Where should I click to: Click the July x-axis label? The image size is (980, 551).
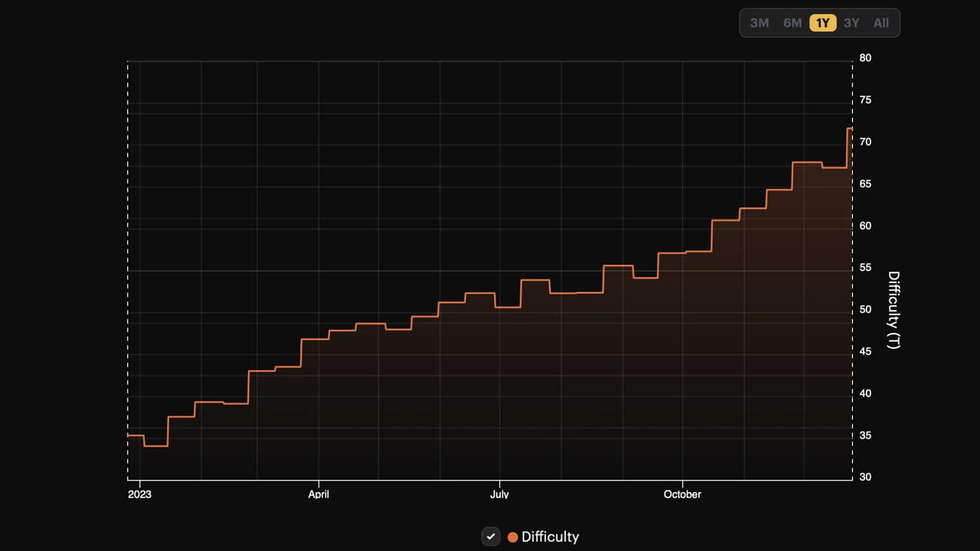[499, 494]
